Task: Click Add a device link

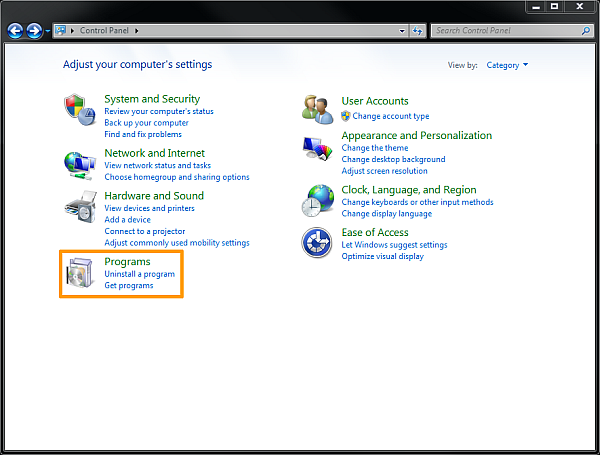Action: pos(127,220)
